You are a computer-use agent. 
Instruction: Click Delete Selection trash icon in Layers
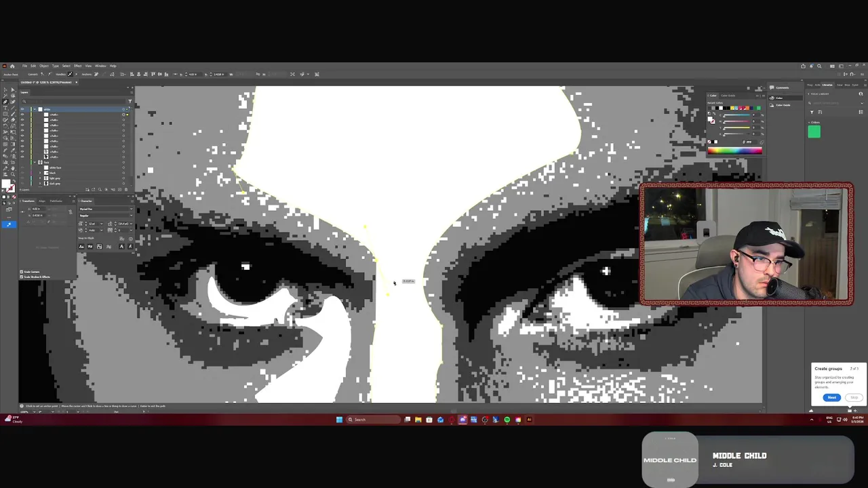coord(126,190)
